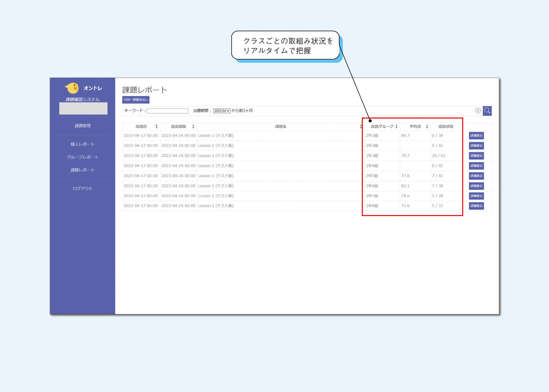
Task: Select the 2年6組 group cell
Action: point(382,186)
